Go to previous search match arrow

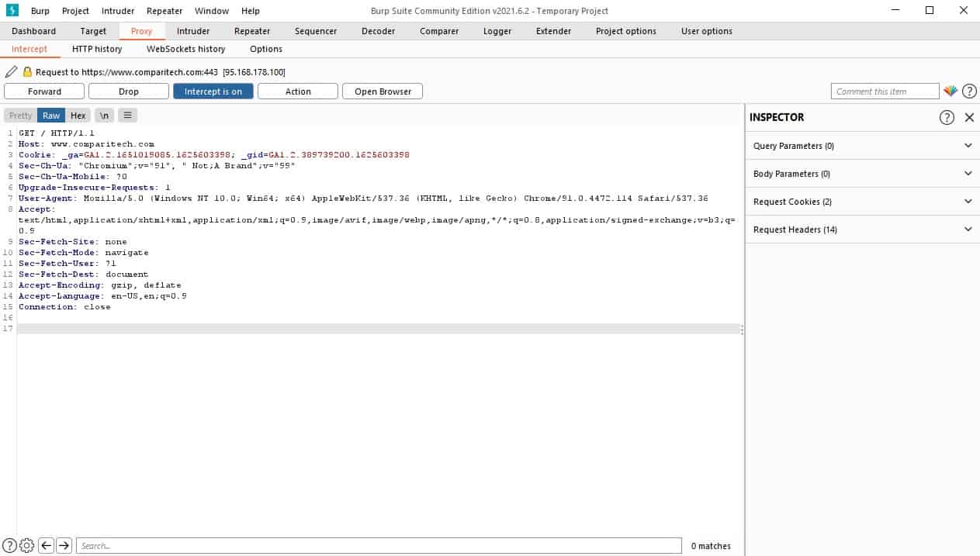pos(47,545)
